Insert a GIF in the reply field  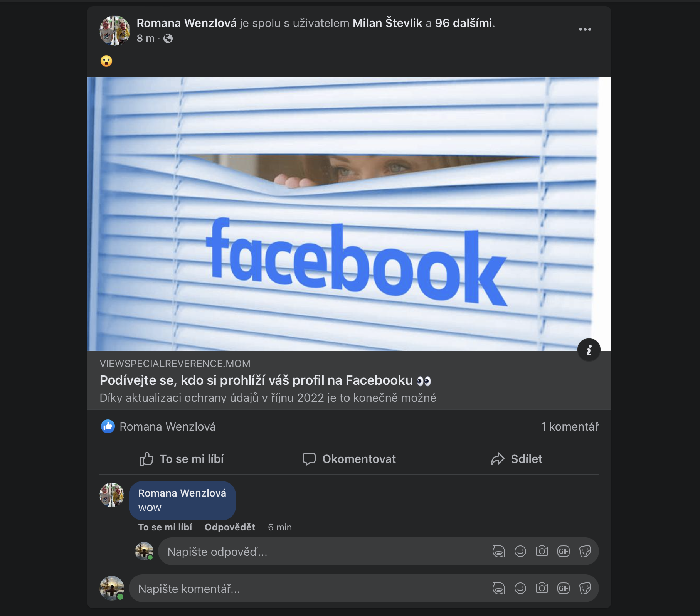pos(563,552)
